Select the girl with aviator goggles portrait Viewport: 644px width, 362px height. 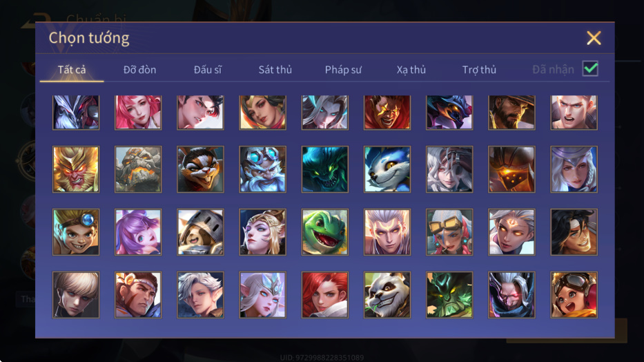(574, 294)
